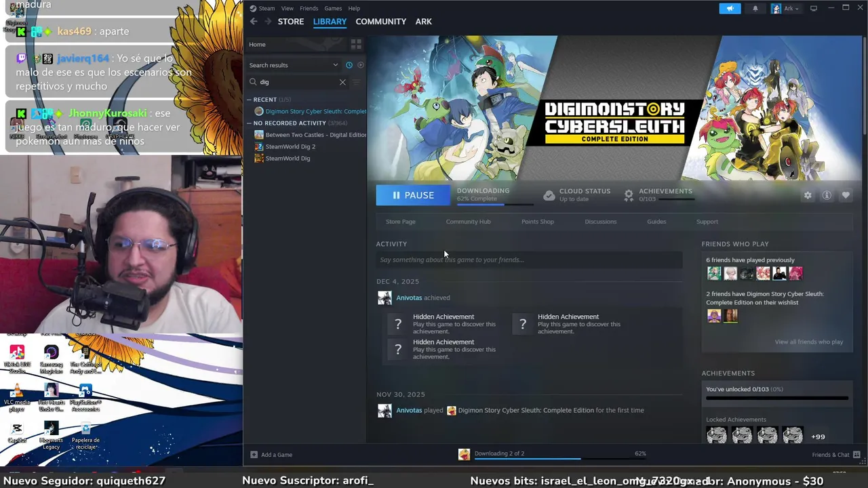The image size is (868, 488).
Task: Open the Help menu
Action: [354, 8]
